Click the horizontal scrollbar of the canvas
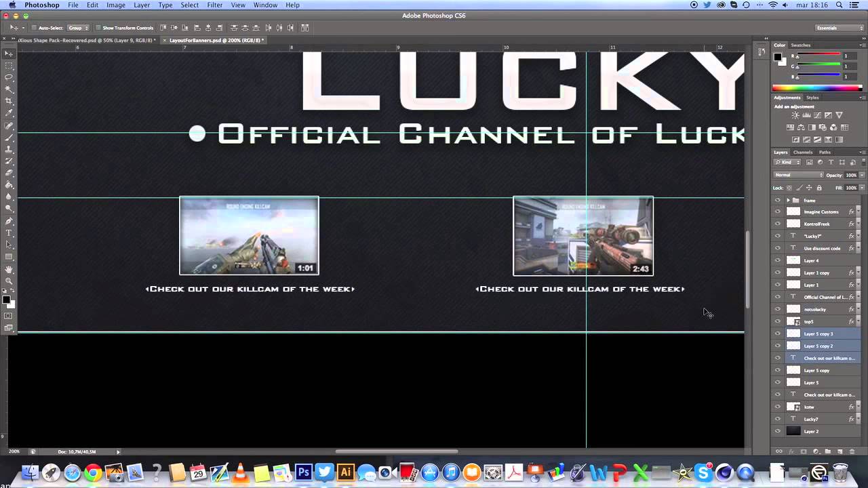Screen dimensions: 868x488 [x=397, y=451]
